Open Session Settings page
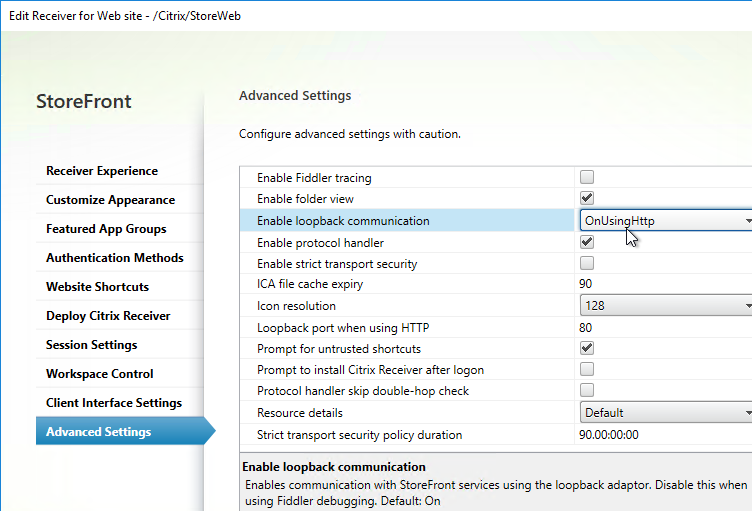This screenshot has height=511, width=752. tap(92, 345)
